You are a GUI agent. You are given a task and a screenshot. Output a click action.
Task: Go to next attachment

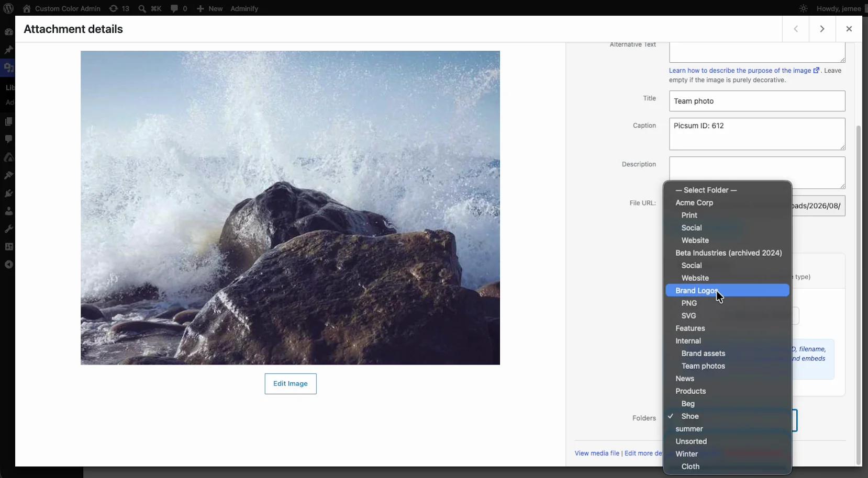click(x=822, y=29)
